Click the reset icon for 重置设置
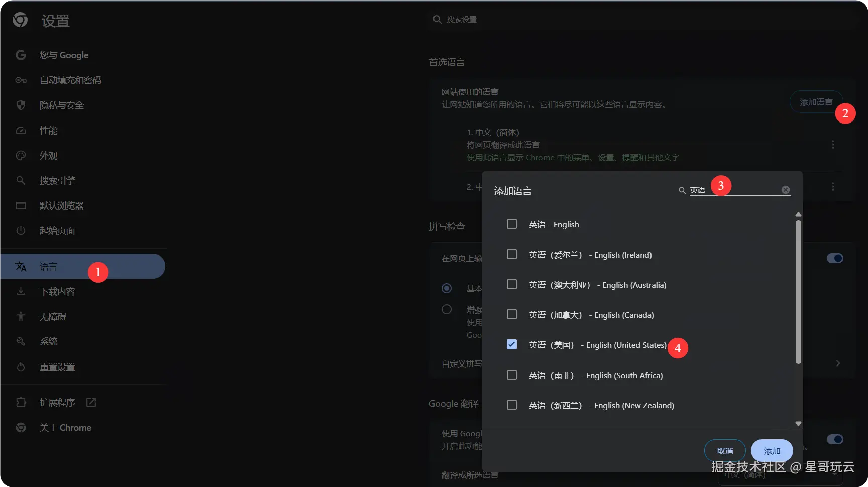868x487 pixels. click(x=21, y=367)
